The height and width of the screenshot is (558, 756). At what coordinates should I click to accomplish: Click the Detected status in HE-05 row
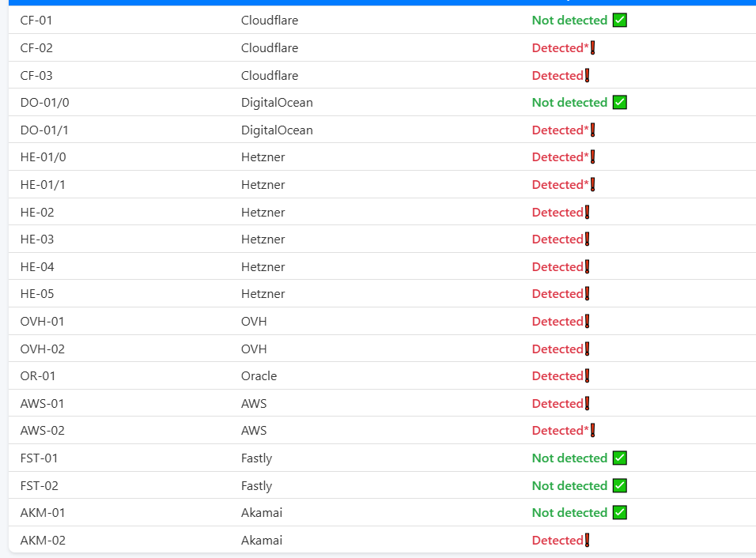coord(558,294)
